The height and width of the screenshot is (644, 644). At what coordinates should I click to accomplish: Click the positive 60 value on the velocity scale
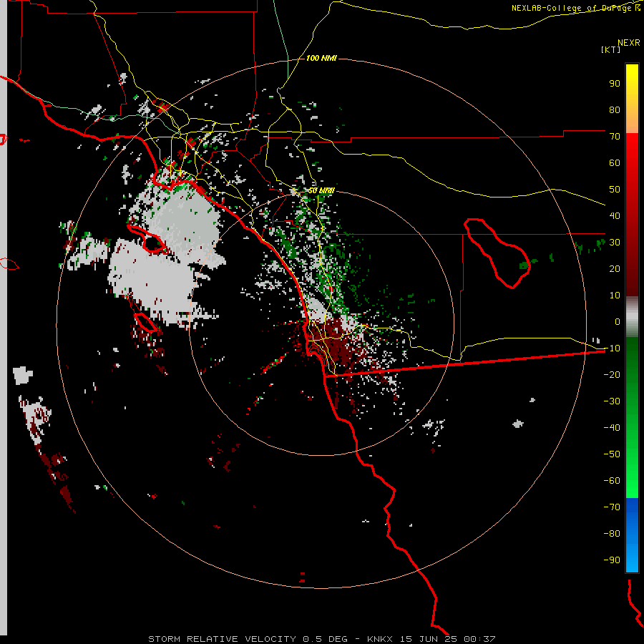[615, 163]
